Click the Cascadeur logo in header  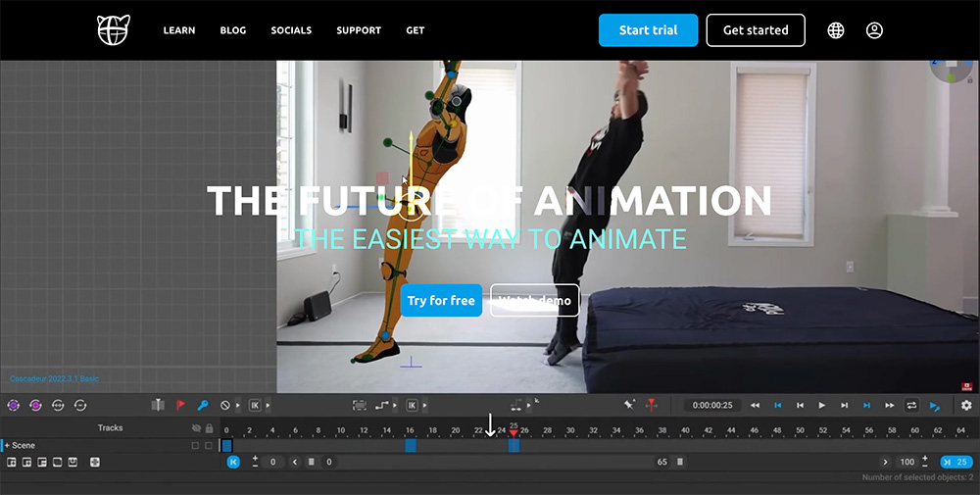coord(113,30)
